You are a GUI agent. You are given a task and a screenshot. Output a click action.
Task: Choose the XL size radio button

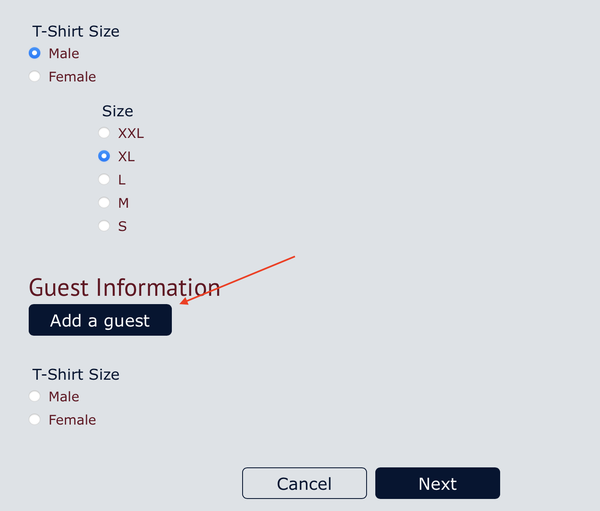[x=104, y=156]
